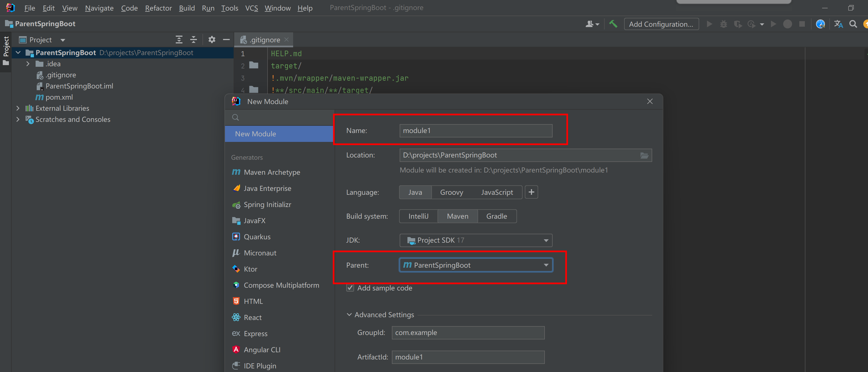868x372 pixels.
Task: Expand External Libraries node
Action: [x=18, y=108]
